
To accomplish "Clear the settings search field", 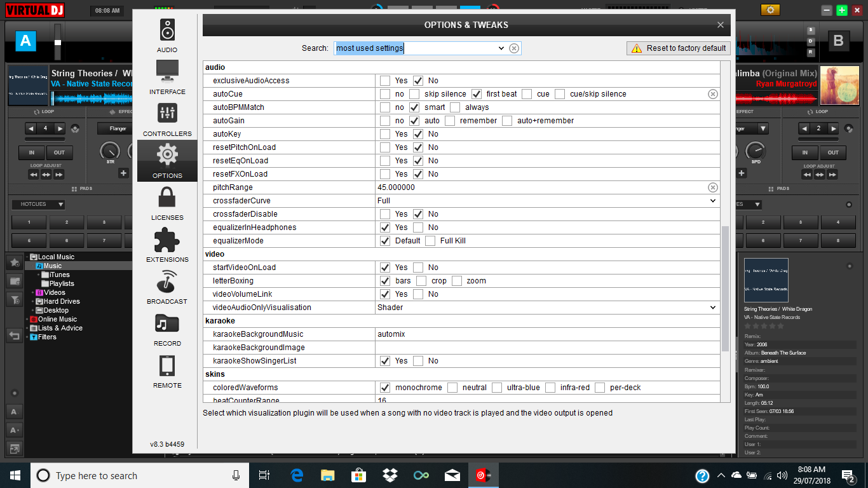I will click(514, 48).
